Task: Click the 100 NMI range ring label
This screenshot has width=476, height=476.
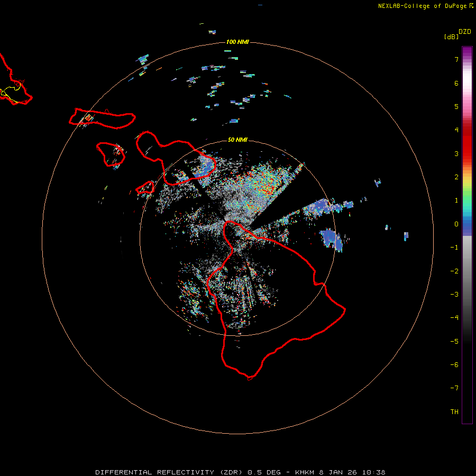Action: point(237,42)
